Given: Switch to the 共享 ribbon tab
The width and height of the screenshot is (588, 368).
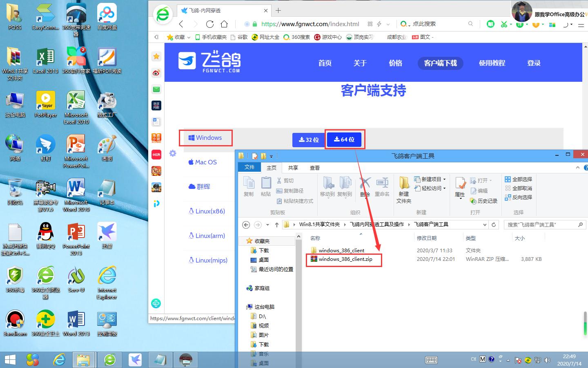Looking at the screenshot, I should pos(293,168).
